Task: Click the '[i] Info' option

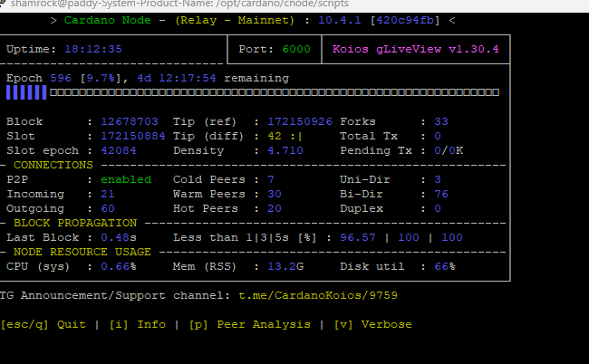Action: (x=138, y=324)
